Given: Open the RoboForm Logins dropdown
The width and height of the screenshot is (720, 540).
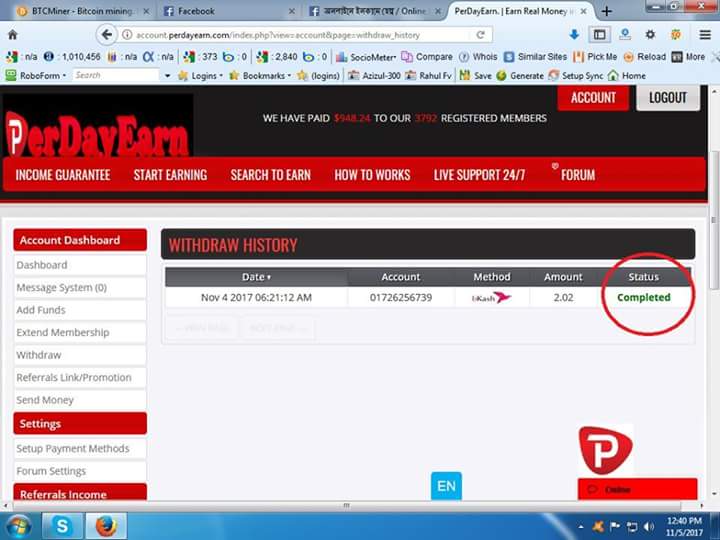Looking at the screenshot, I should 203,75.
